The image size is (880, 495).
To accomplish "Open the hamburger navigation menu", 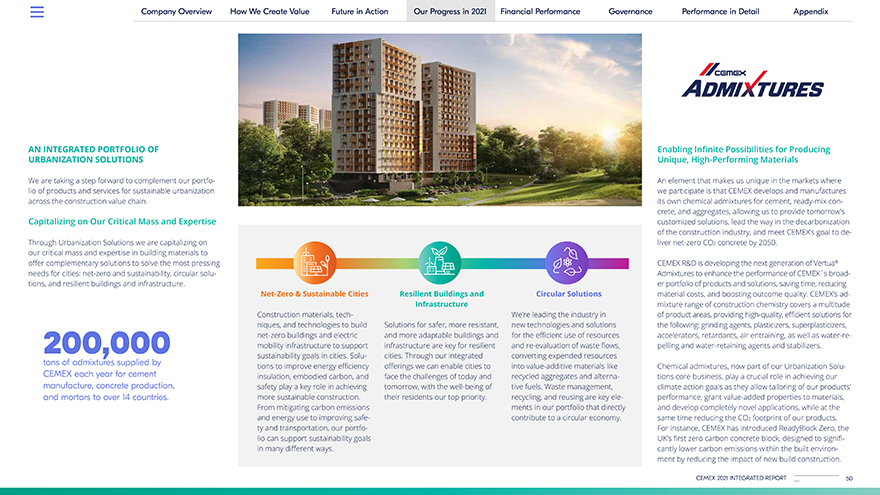I will coord(37,12).
